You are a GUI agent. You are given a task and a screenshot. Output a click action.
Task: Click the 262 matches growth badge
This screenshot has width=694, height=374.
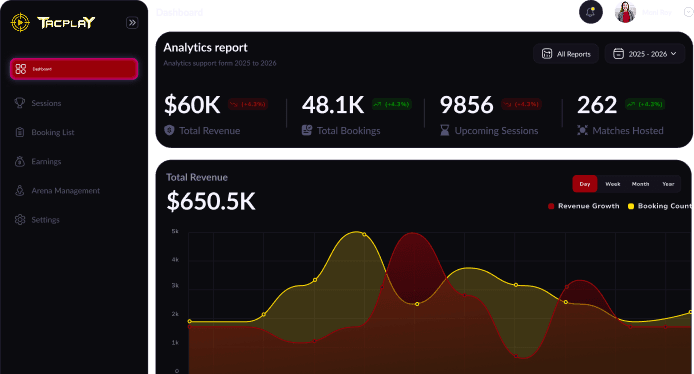pos(645,104)
